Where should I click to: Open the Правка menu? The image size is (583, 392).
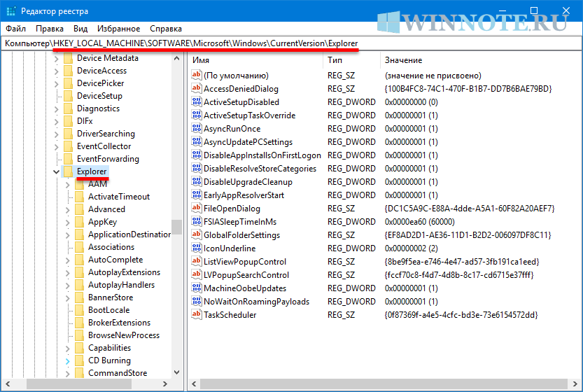click(50, 29)
